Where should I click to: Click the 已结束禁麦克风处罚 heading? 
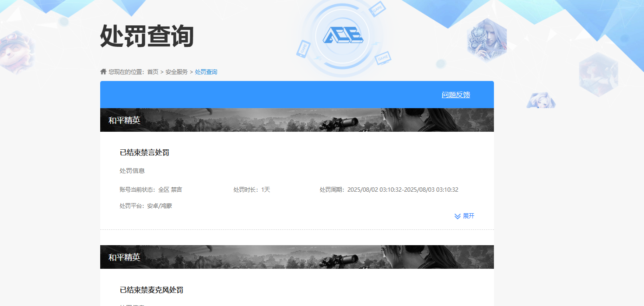[151, 290]
